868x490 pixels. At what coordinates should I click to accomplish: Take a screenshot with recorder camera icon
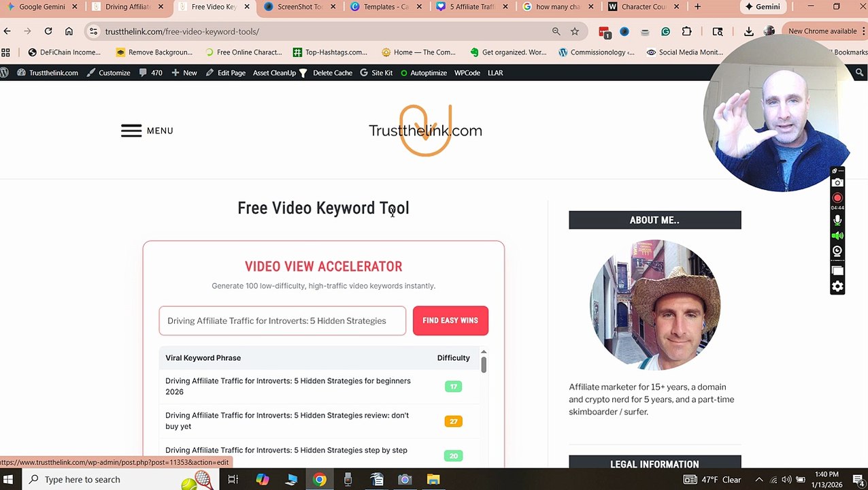837,182
